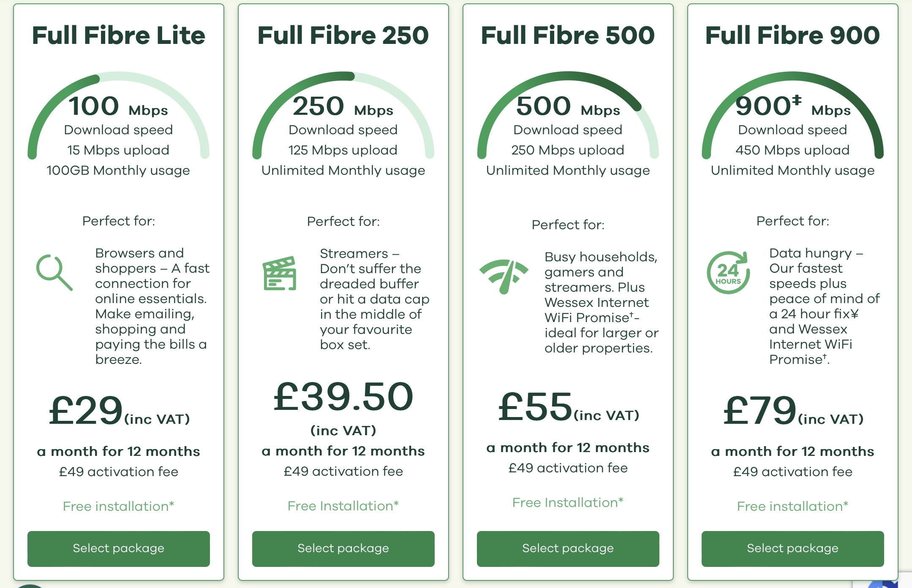This screenshot has height=588, width=912.
Task: Click the Full Fibre 900 heading
Action: pyautogui.click(x=793, y=35)
